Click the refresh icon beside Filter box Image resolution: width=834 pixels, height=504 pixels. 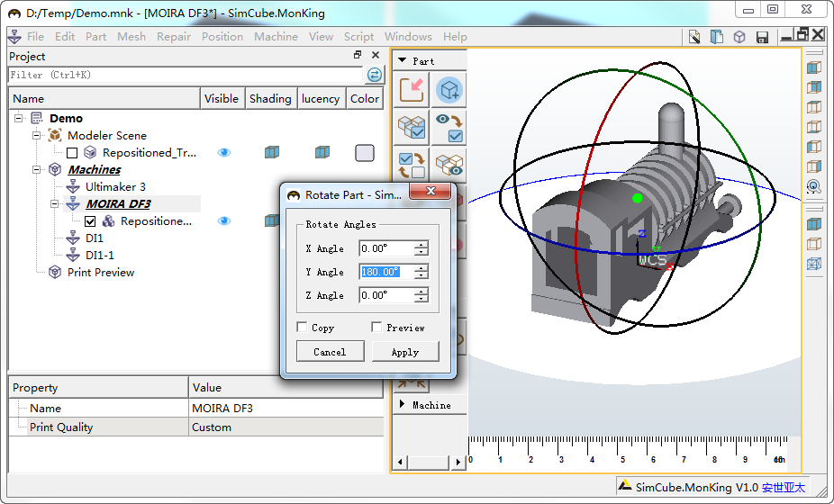(x=375, y=75)
